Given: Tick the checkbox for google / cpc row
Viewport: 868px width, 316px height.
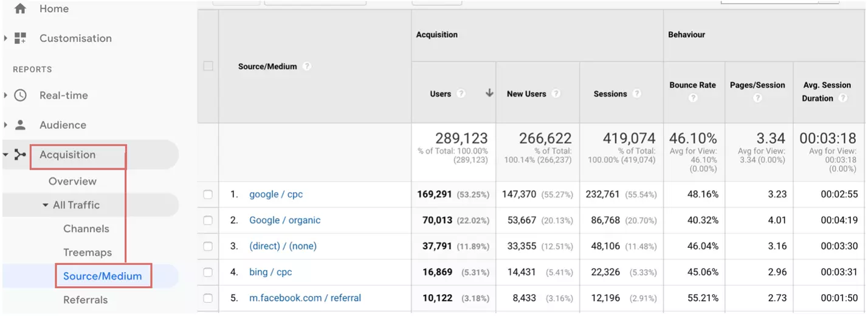Looking at the screenshot, I should tap(208, 194).
